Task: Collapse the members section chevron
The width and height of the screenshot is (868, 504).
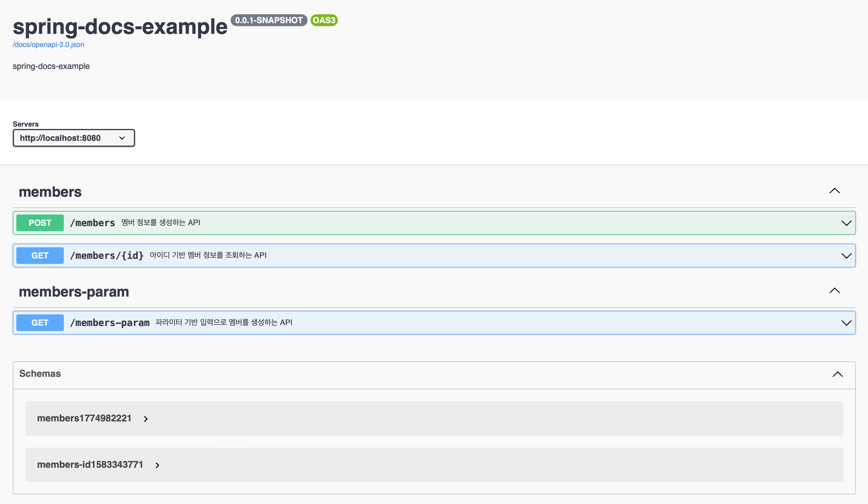Action: tap(834, 191)
